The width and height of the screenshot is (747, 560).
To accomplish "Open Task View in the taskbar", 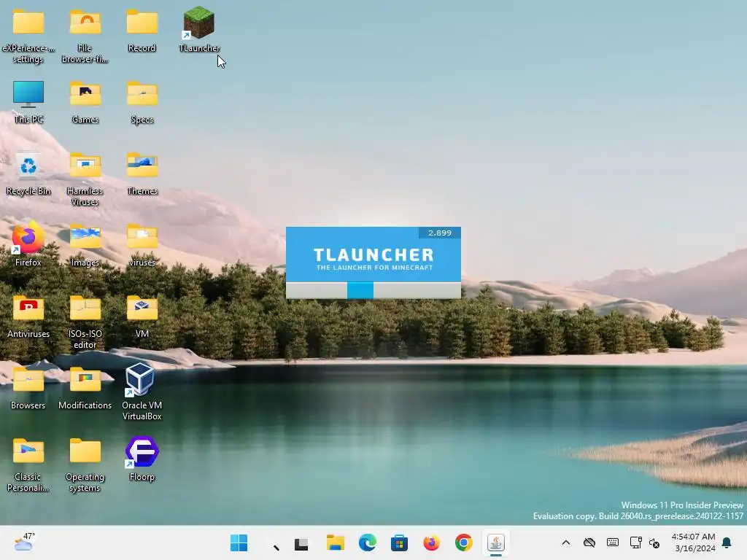I will point(301,542).
